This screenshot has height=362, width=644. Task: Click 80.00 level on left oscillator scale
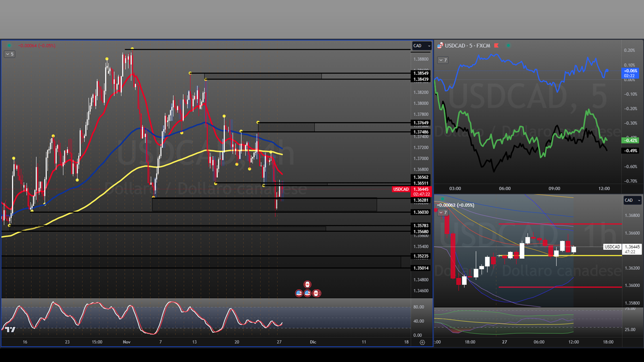tap(418, 306)
